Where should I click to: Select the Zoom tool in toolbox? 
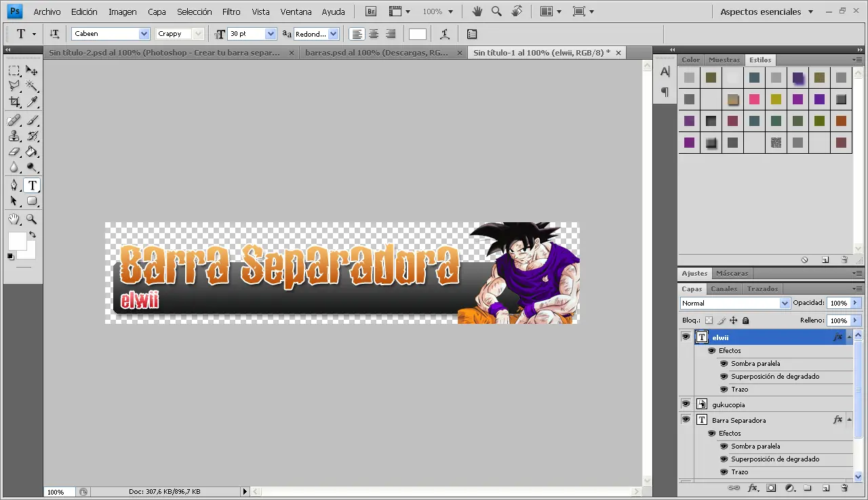pyautogui.click(x=32, y=220)
